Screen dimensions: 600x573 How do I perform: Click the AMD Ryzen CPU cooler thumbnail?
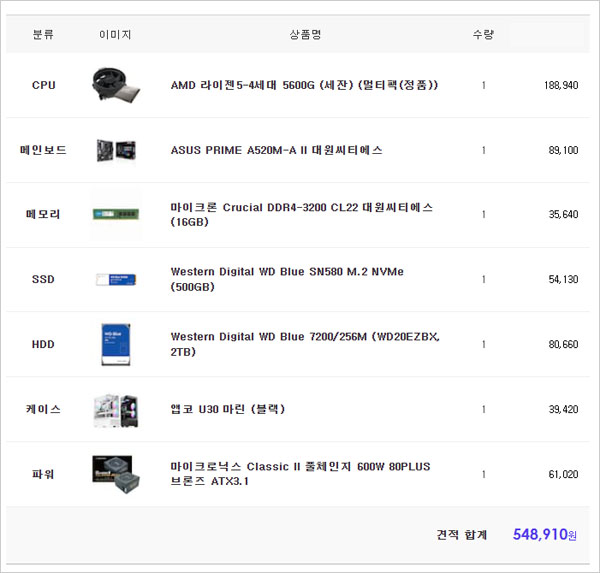coord(115,85)
